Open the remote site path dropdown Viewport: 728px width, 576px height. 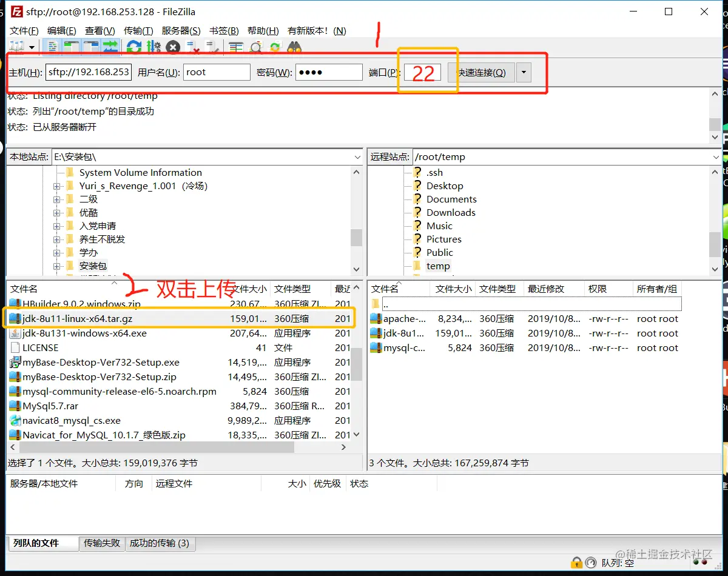pos(716,157)
